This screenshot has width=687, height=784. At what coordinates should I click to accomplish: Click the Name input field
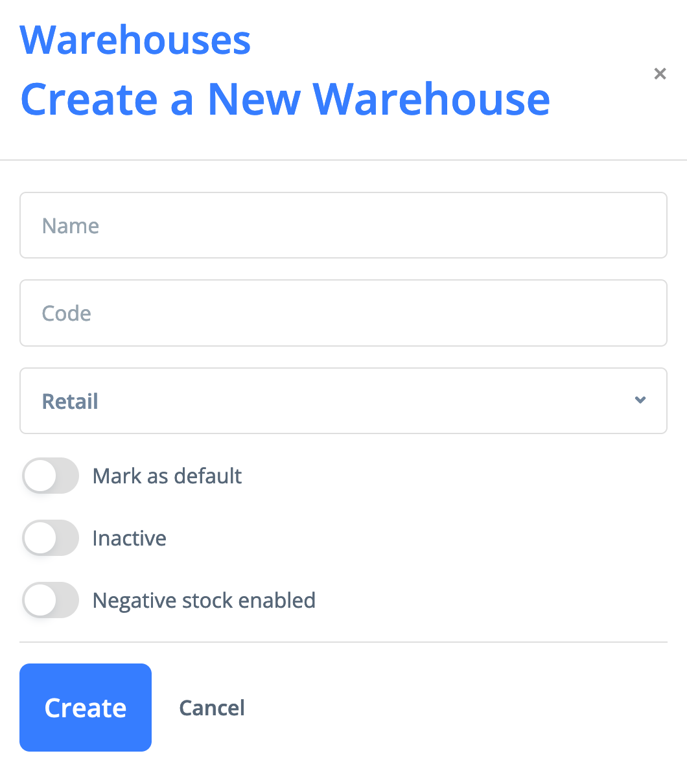343,225
